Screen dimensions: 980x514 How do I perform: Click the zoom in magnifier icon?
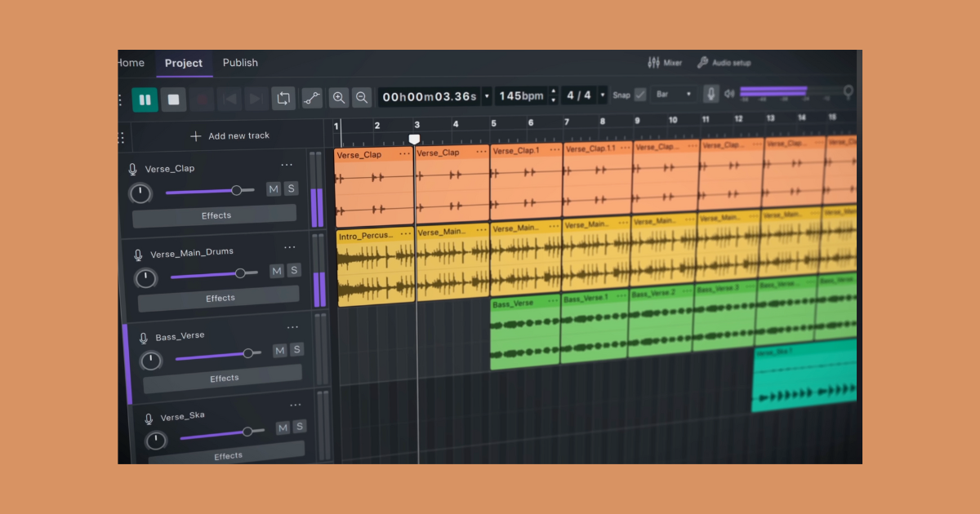coord(339,98)
